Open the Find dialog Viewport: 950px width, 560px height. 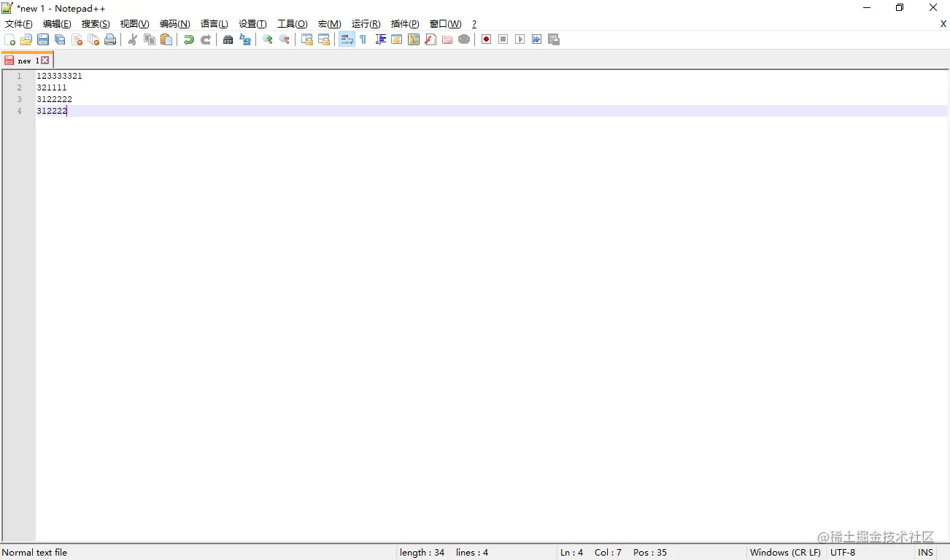tap(228, 39)
